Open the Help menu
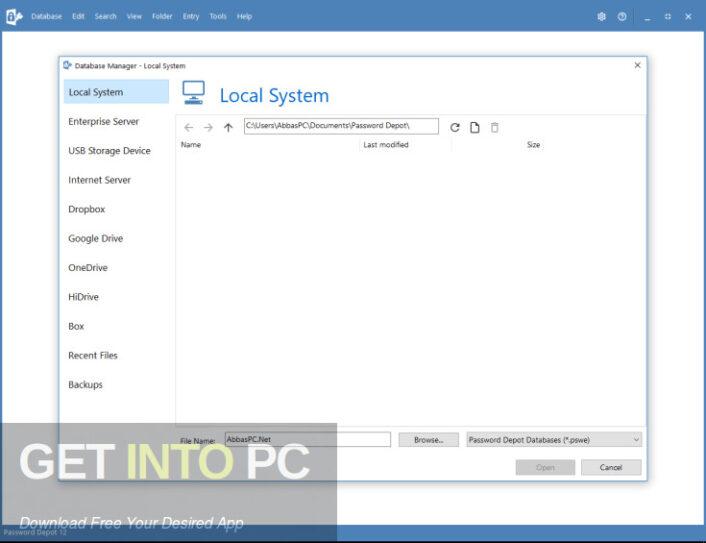The width and height of the screenshot is (706, 543). tap(244, 16)
